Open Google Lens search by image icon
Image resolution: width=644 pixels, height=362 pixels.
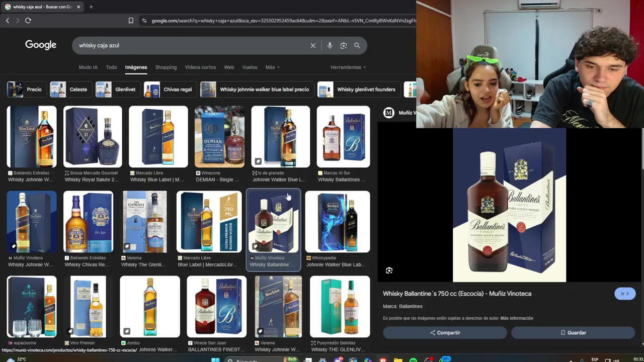343,45
